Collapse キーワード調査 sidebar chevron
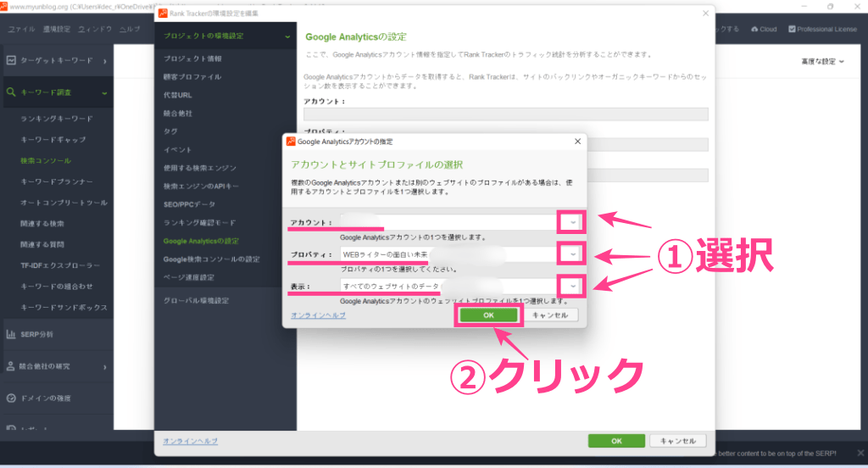Image resolution: width=868 pixels, height=468 pixels. point(104,93)
